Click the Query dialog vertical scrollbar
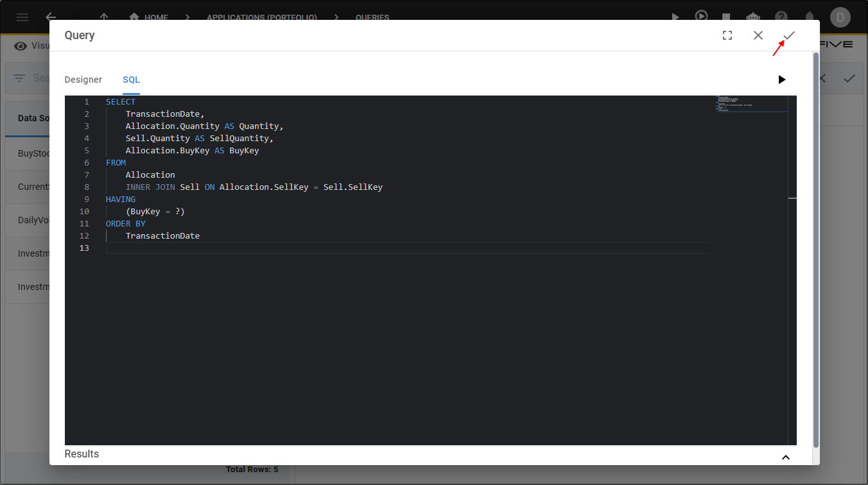The height and width of the screenshot is (485, 868). pos(816,250)
